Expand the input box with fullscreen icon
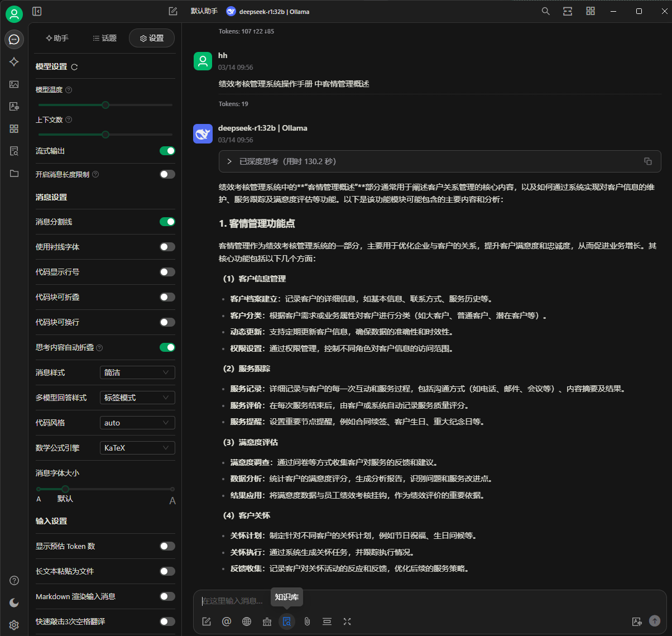The height and width of the screenshot is (636, 672). click(x=347, y=621)
